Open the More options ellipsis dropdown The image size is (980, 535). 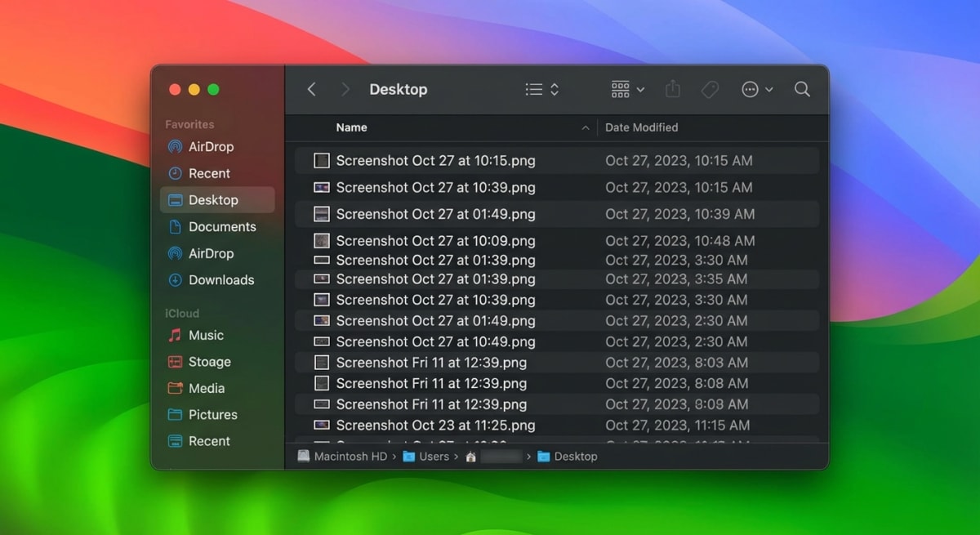click(752, 89)
